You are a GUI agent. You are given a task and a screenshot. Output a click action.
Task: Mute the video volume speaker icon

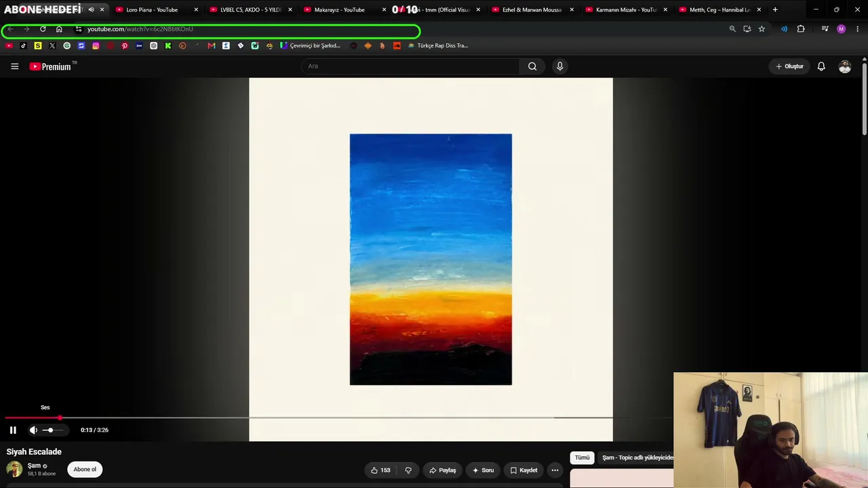[x=33, y=430]
